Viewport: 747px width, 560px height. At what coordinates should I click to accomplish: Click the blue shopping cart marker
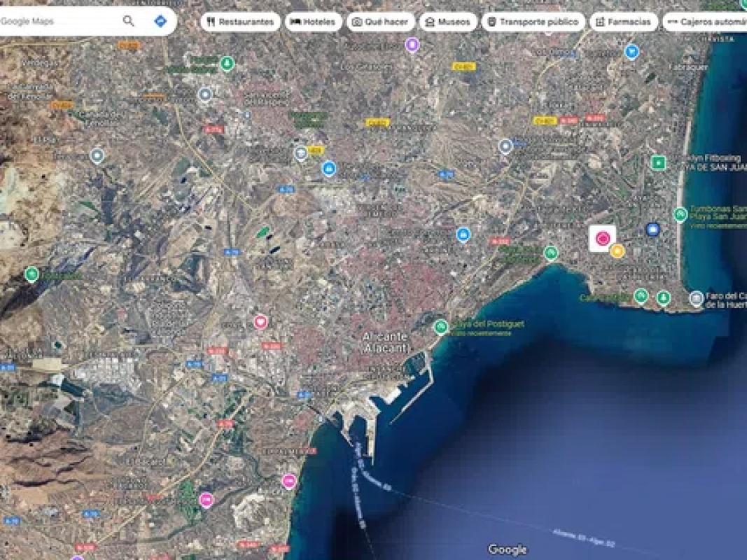click(632, 51)
